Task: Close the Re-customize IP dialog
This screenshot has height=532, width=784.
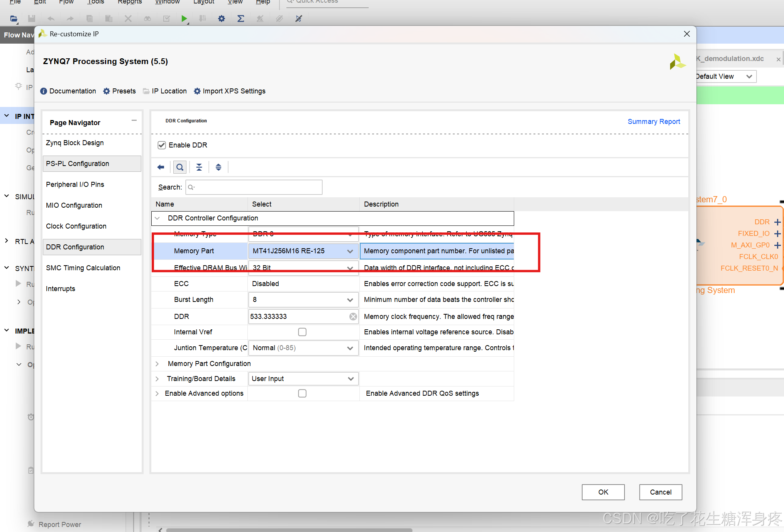Action: pos(687,34)
